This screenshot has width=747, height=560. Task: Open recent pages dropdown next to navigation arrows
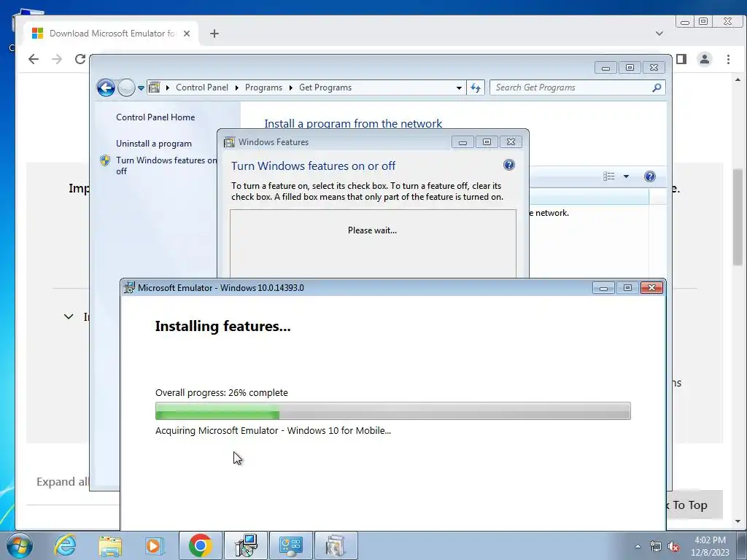pos(141,88)
